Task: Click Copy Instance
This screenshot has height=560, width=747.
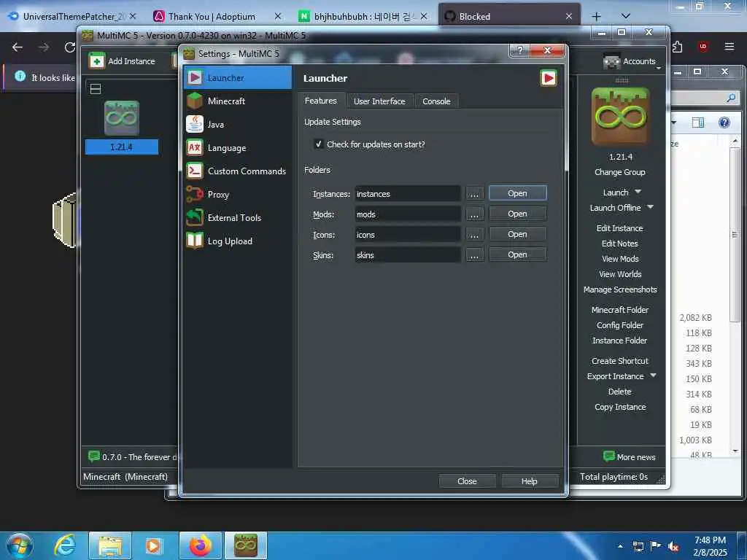Action: [x=620, y=407]
